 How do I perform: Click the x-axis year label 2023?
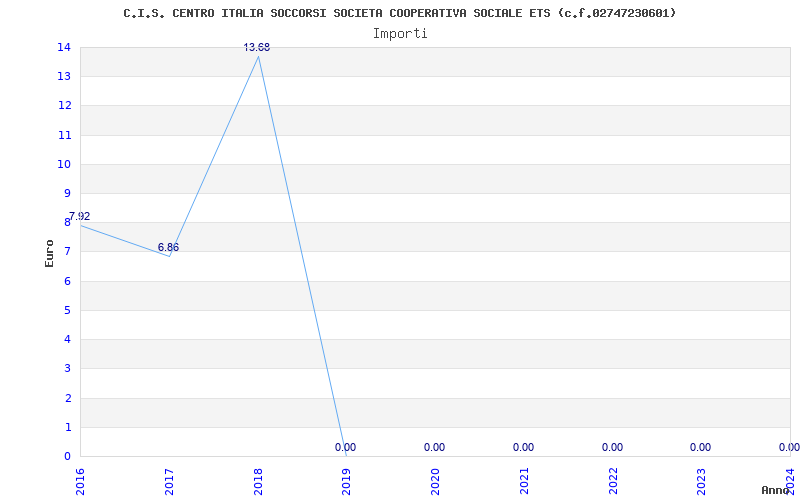tap(702, 482)
